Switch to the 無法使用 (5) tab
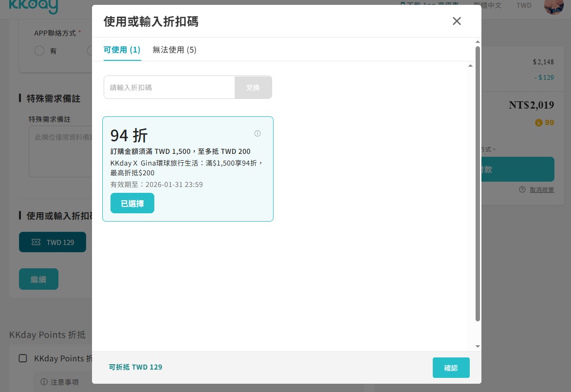This screenshot has height=392, width=571. tap(174, 50)
